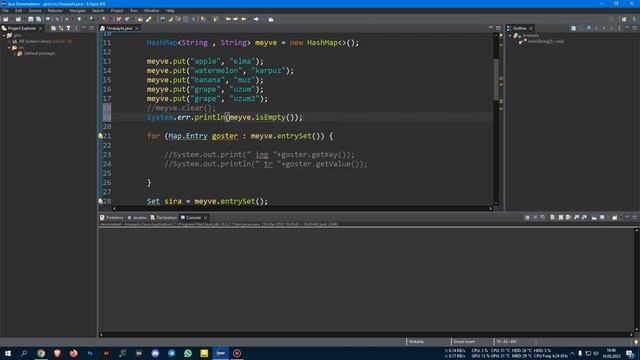The width and height of the screenshot is (640, 360).
Task: Close the Anasayfa.java editor tab
Action: [x=137, y=28]
